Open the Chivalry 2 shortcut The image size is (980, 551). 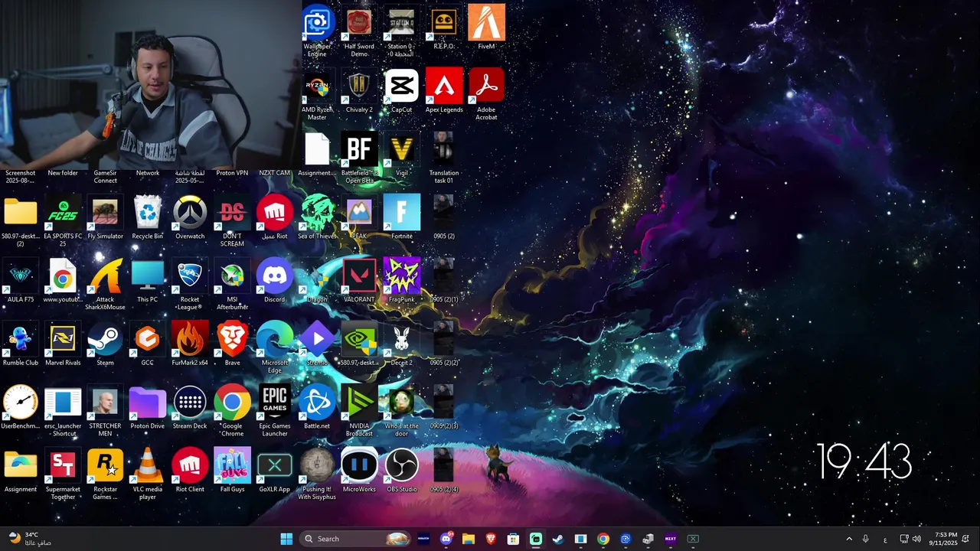(x=359, y=86)
